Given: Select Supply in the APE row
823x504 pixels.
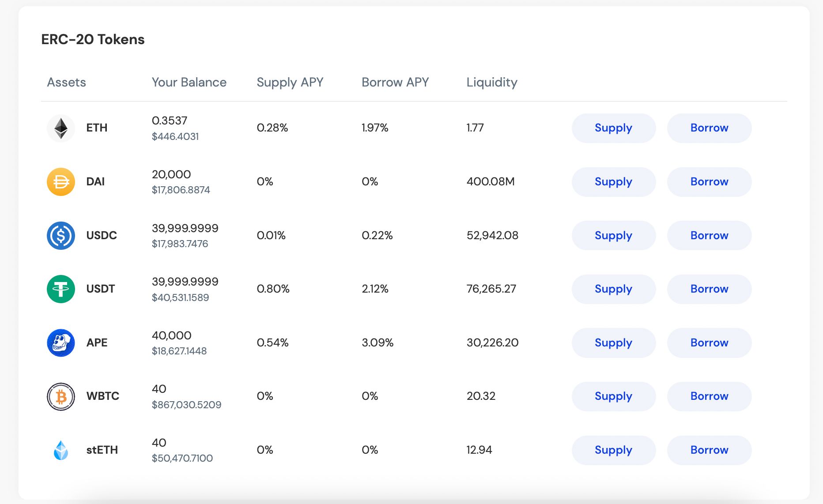Looking at the screenshot, I should tap(614, 342).
